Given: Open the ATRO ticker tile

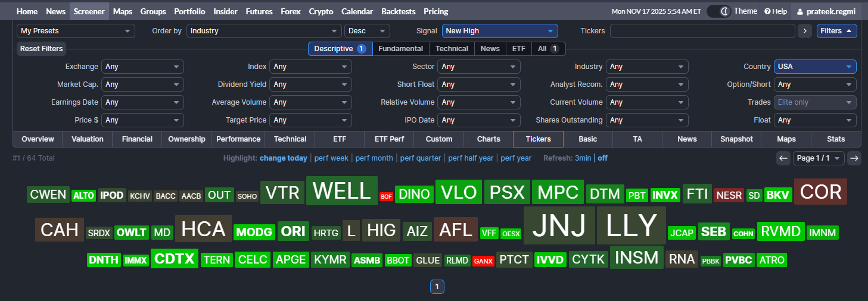Looking at the screenshot, I should point(771,260).
